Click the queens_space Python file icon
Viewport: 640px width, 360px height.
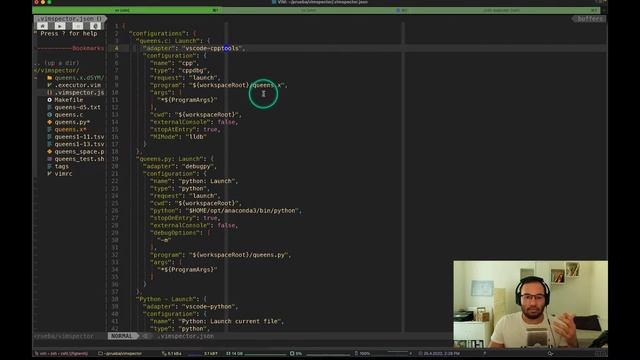(x=49, y=151)
